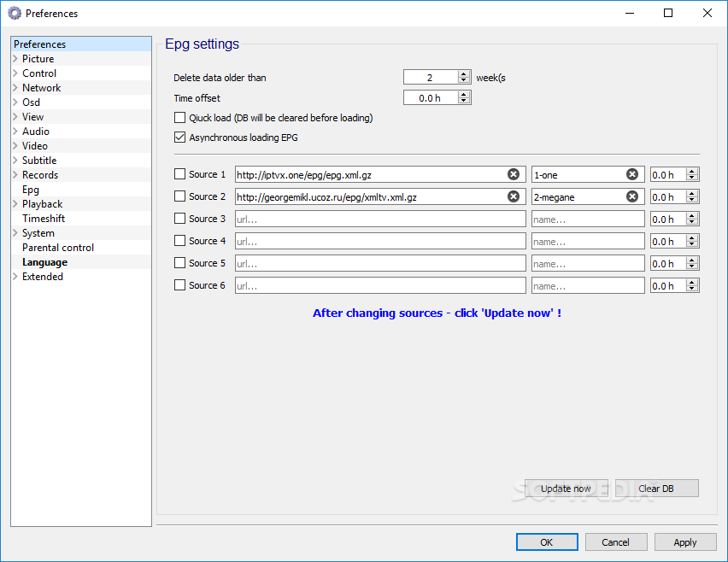Clear the Source 2 name '2-megane'
Screen dimensions: 728x562
(632, 196)
